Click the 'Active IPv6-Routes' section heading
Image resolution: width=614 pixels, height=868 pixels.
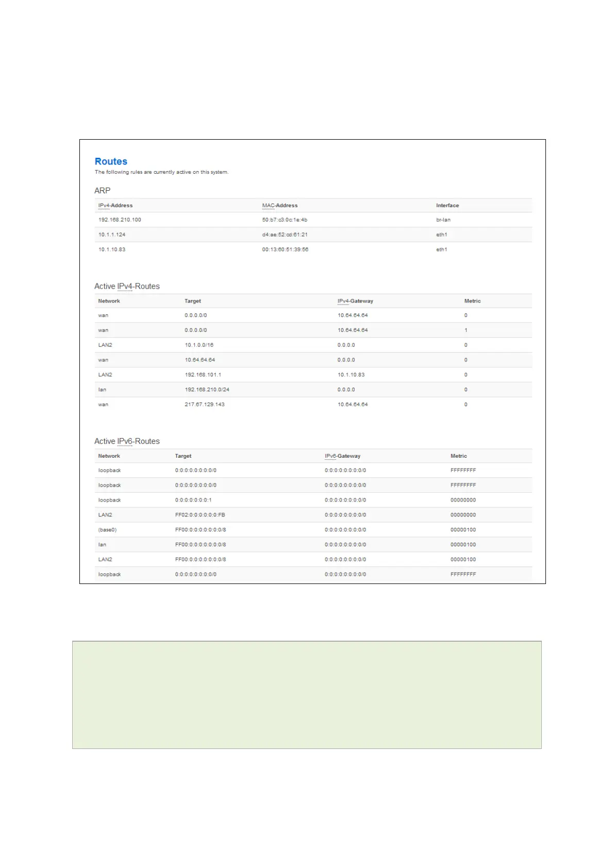127,441
